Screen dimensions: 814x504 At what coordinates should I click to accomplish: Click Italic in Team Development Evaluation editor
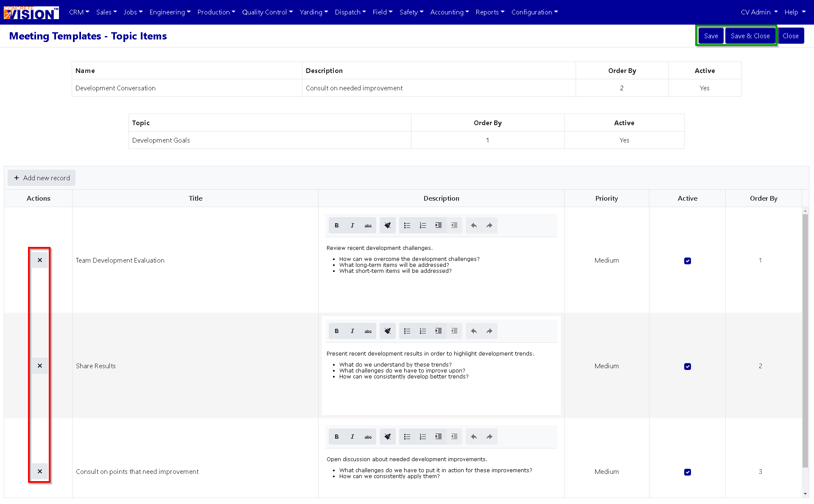coord(352,225)
